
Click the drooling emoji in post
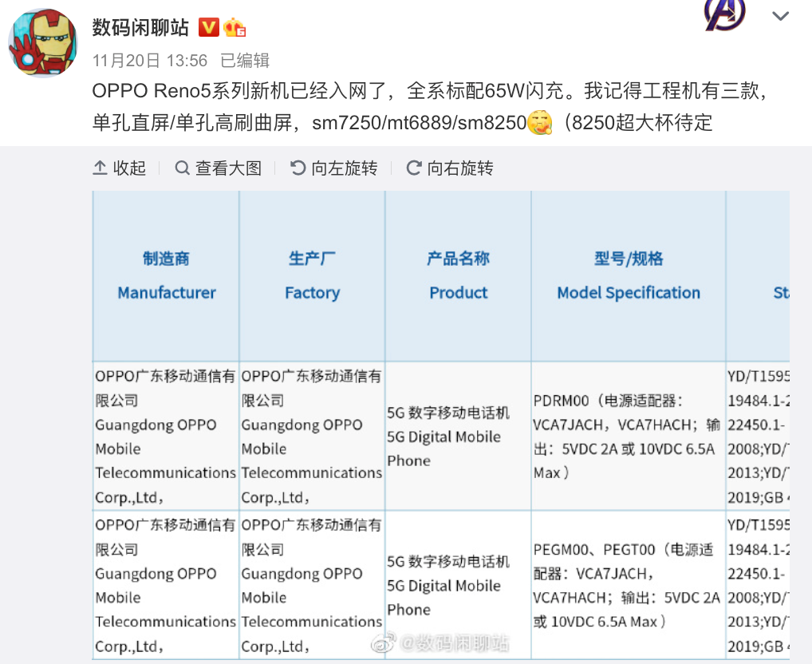click(540, 123)
